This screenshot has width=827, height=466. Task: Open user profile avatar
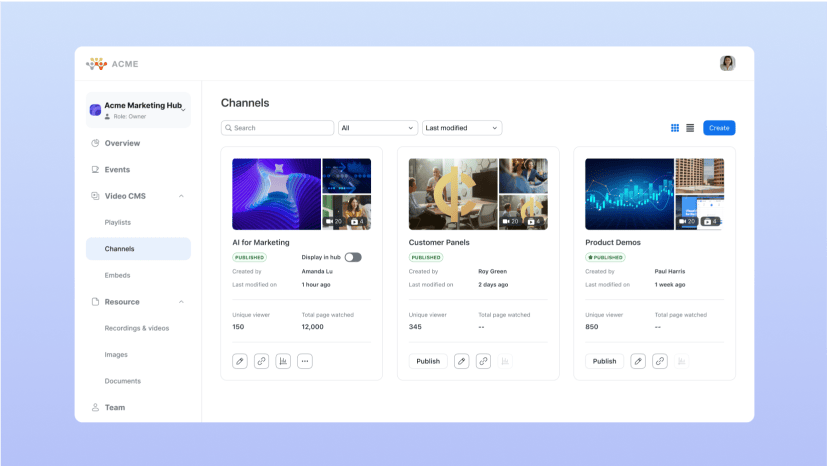pos(727,63)
